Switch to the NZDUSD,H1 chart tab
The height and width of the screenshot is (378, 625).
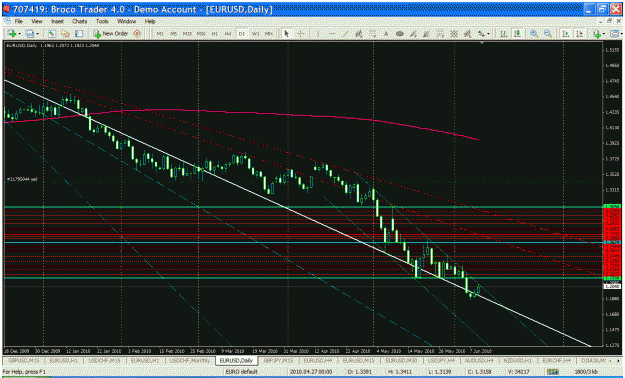(519, 360)
